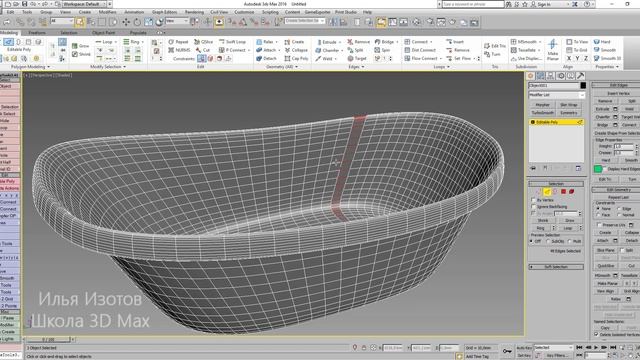Click Spin in the Edges panel
The width and height of the screenshot is (640, 360).
click(382, 50)
